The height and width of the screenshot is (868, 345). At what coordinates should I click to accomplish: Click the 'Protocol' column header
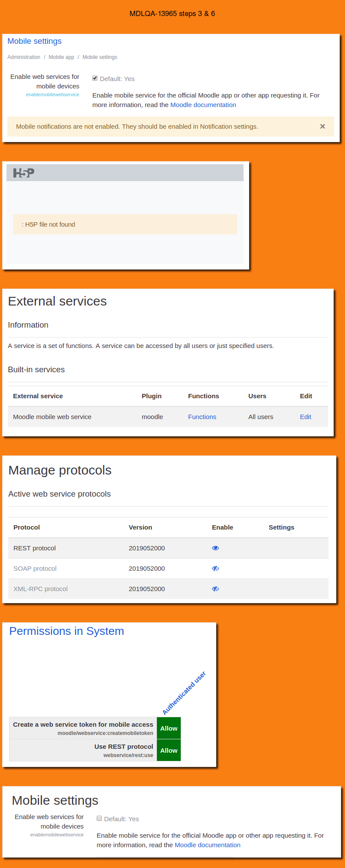coord(27,527)
